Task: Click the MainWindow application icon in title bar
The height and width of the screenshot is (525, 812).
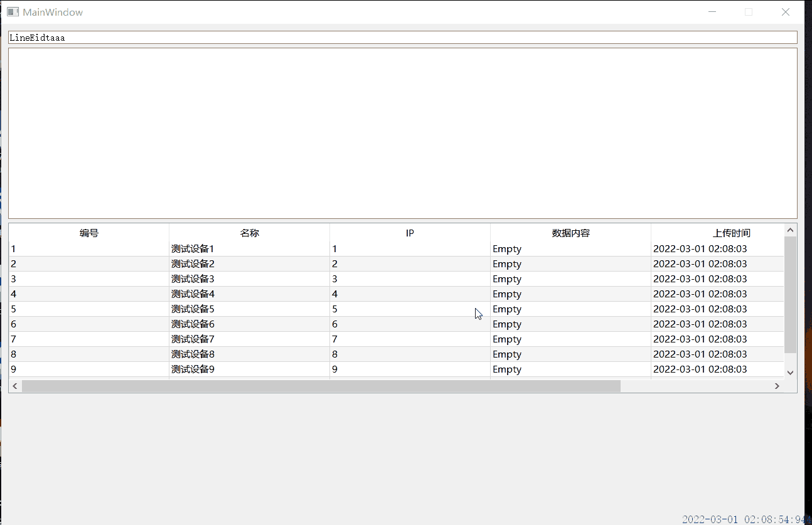Action: [12, 11]
